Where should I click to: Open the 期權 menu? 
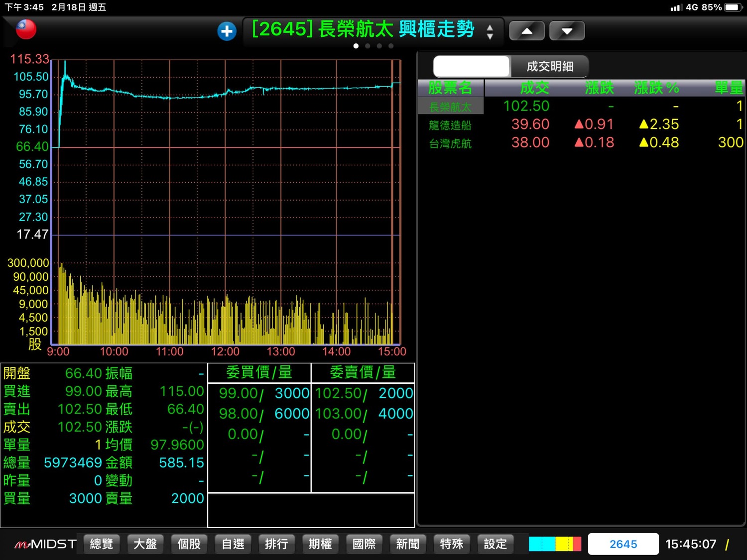coord(320,544)
